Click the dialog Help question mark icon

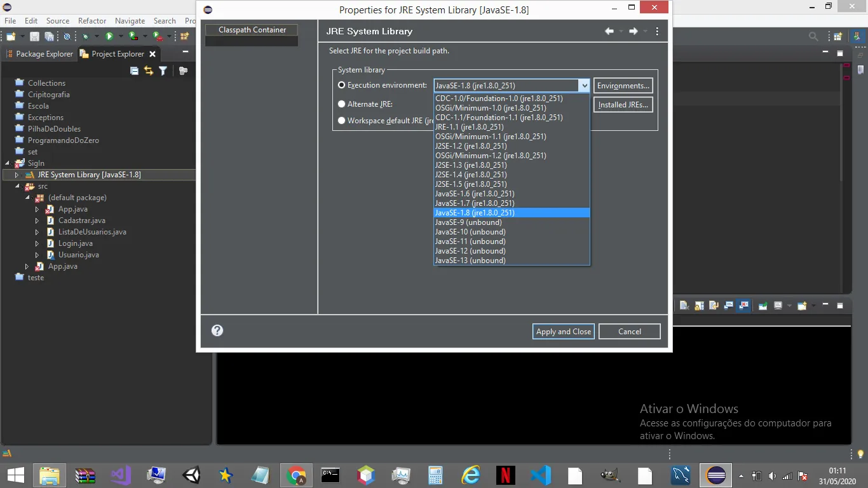(217, 330)
